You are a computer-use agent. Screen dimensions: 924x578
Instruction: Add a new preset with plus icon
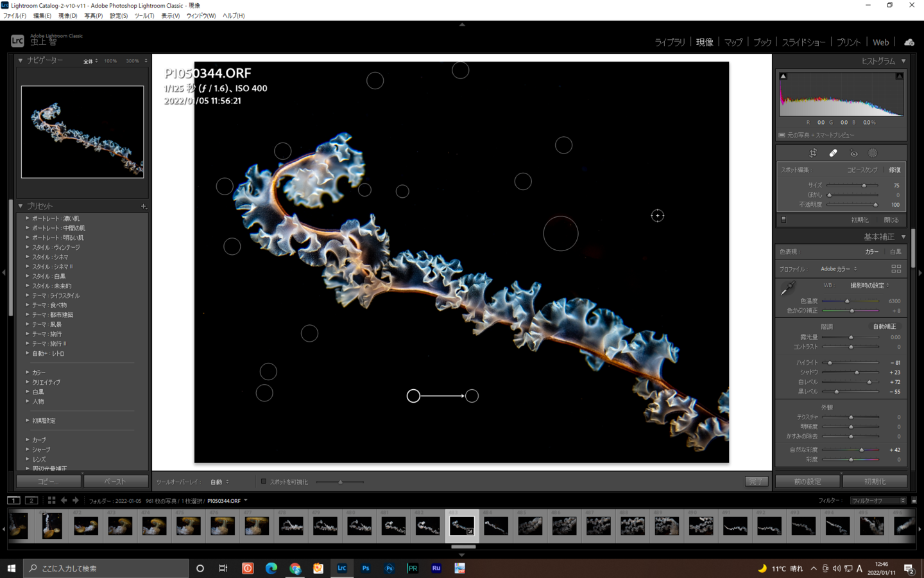coord(143,206)
